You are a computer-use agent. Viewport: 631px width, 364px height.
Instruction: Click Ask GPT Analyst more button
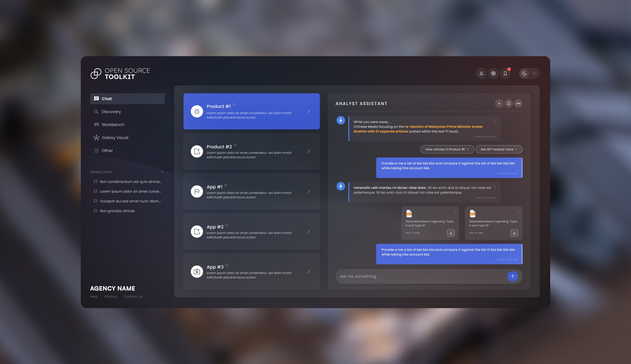(x=499, y=149)
